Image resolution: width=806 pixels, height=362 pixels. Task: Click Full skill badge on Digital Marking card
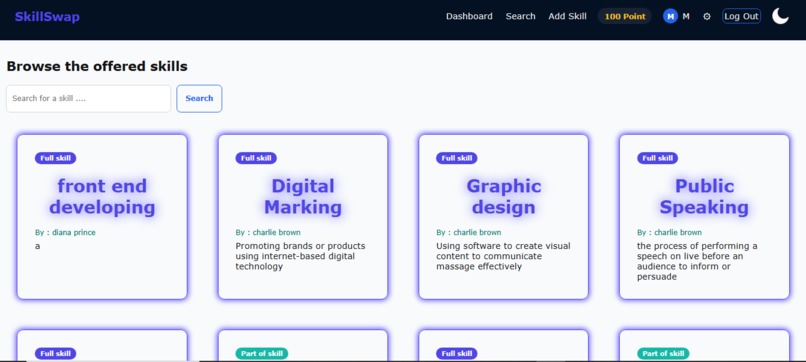(256, 158)
